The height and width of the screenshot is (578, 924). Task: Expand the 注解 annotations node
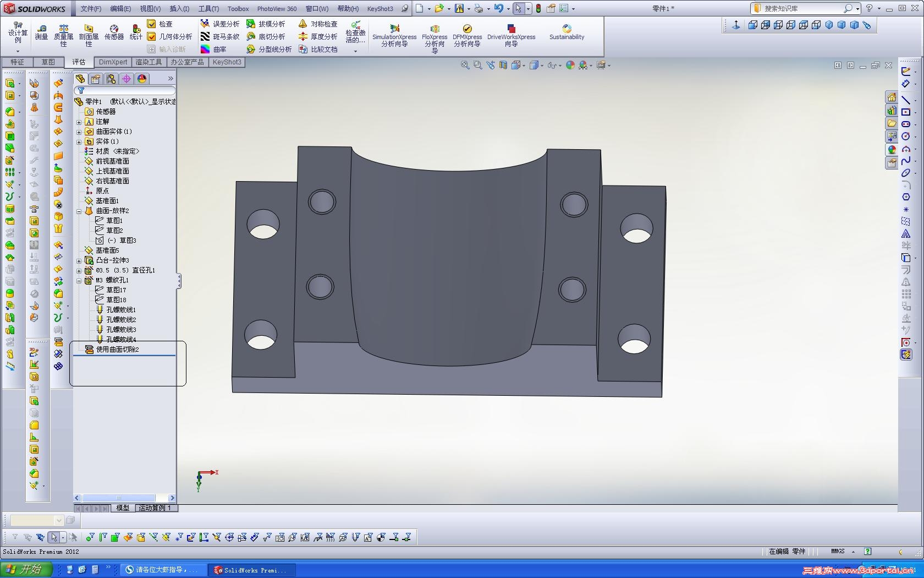click(79, 122)
